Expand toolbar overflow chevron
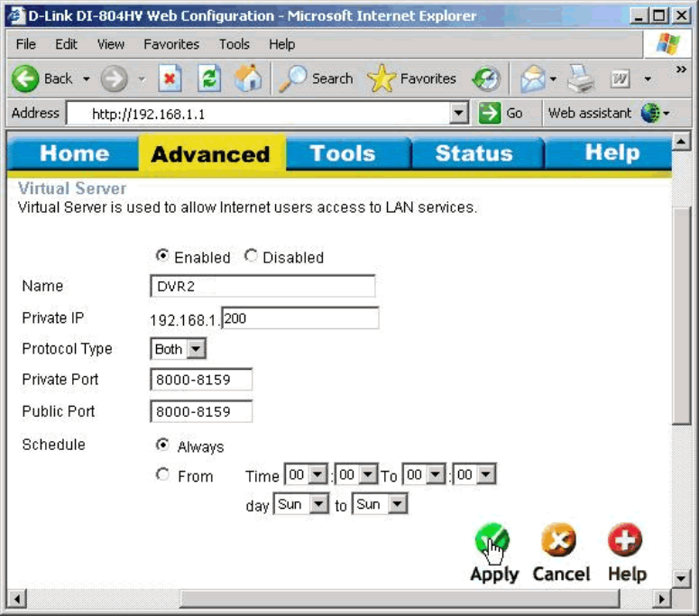The width and height of the screenshot is (699, 616). [681, 69]
